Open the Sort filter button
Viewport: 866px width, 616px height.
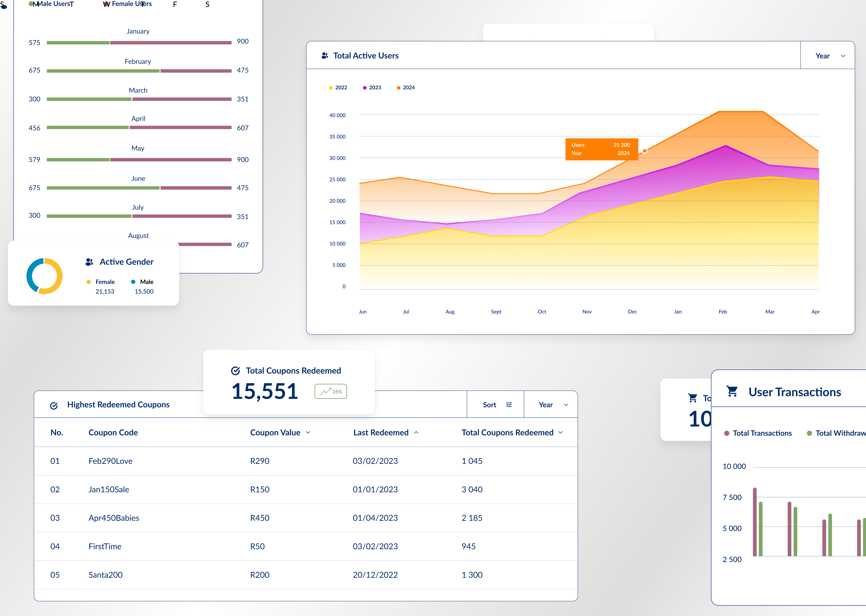point(496,405)
